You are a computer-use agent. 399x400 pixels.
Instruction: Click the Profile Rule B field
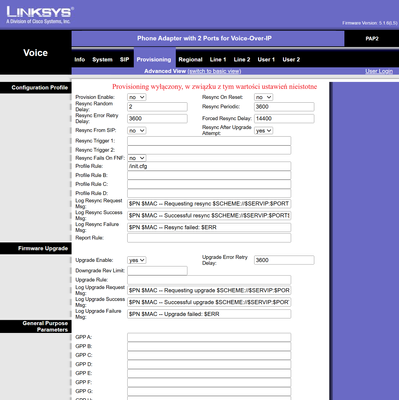pyautogui.click(x=209, y=175)
